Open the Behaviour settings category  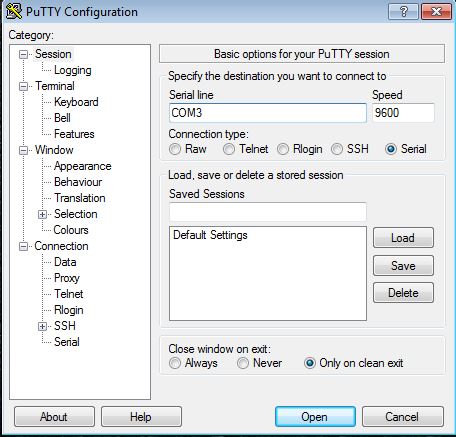coord(78,182)
